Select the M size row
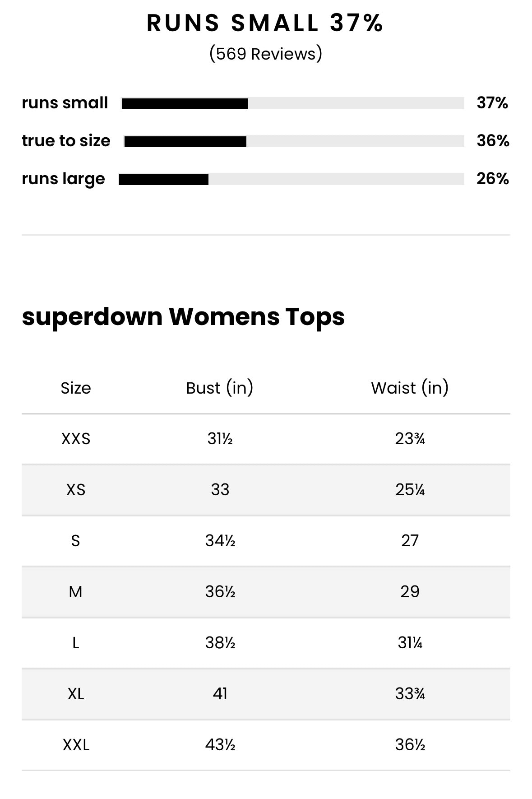 266,592
